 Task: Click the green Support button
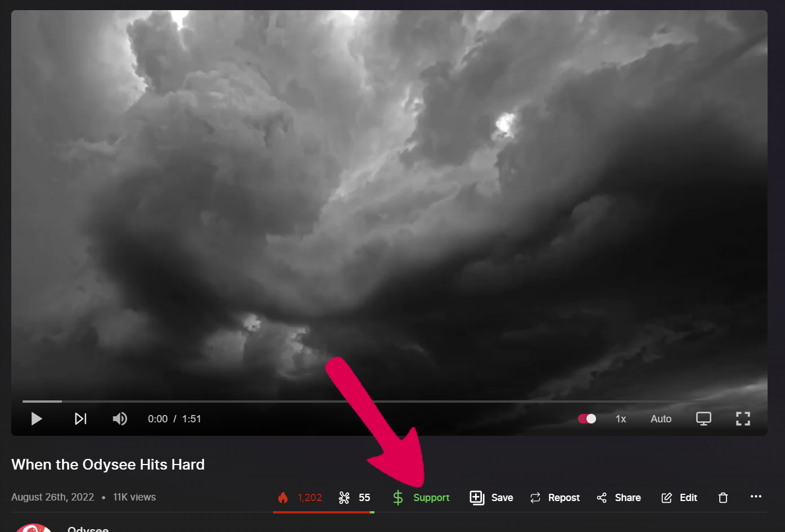[421, 498]
